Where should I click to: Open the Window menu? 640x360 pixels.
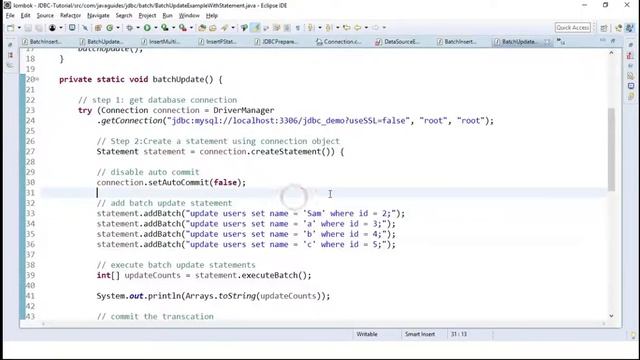point(189,16)
